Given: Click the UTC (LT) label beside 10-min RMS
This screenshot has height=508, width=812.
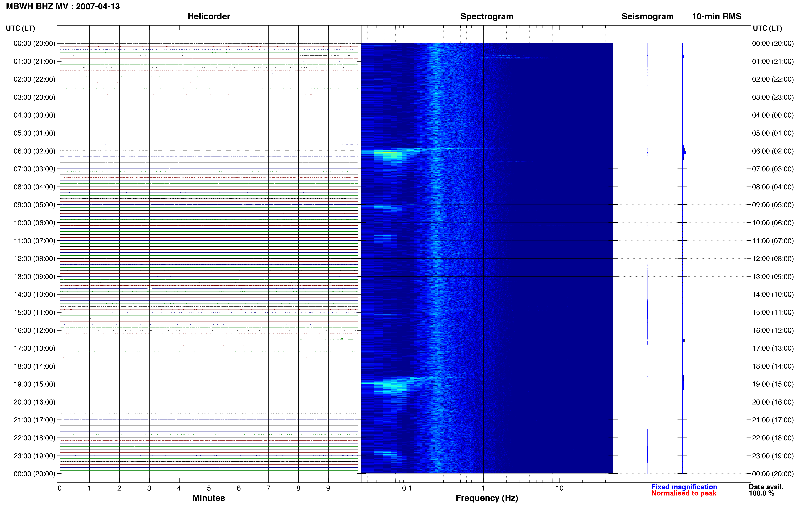Looking at the screenshot, I should coord(767,28).
